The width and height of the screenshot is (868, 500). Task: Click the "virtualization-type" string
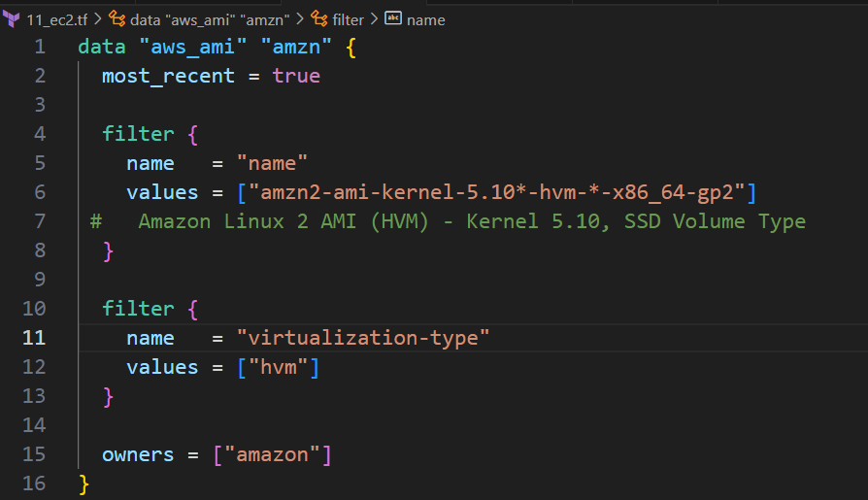click(363, 338)
